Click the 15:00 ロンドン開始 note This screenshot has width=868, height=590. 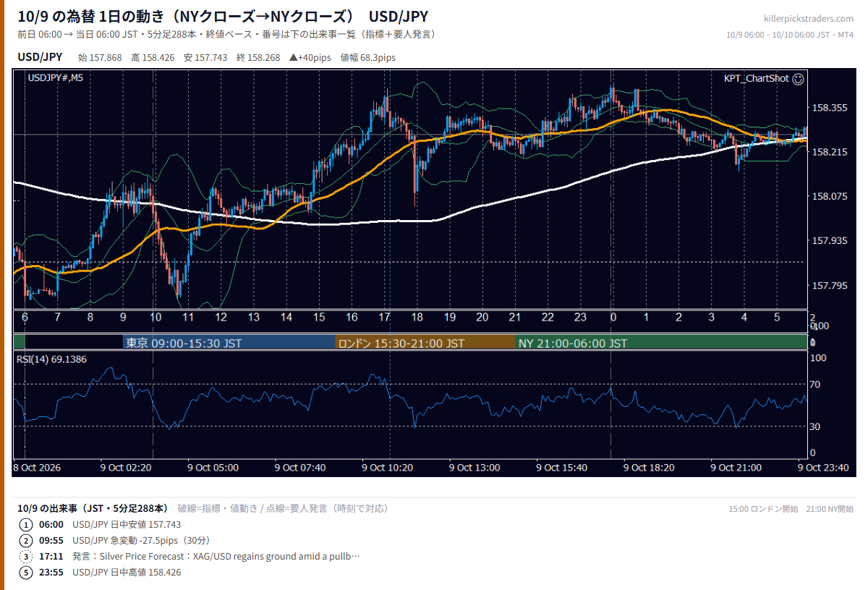point(763,509)
